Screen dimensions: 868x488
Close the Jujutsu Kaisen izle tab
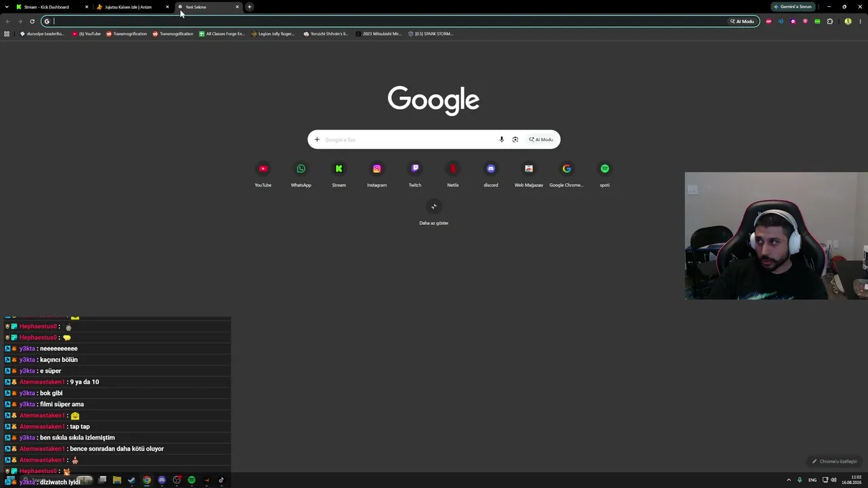point(167,7)
